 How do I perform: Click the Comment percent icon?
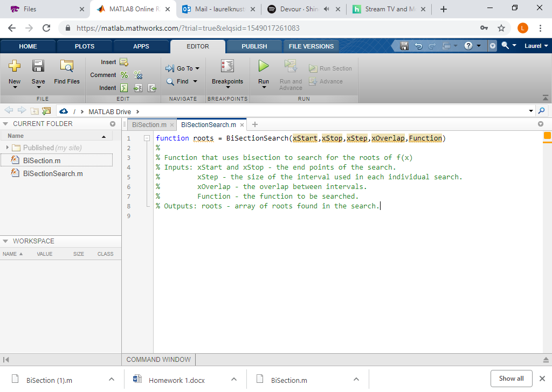coord(124,75)
